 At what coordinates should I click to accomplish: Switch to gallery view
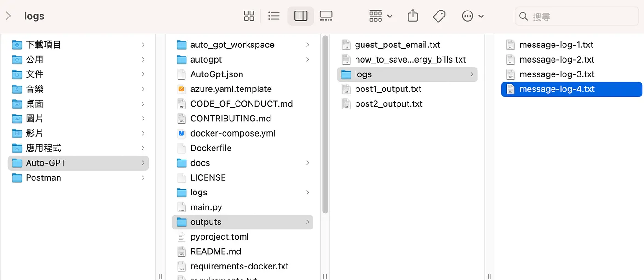pos(326,16)
